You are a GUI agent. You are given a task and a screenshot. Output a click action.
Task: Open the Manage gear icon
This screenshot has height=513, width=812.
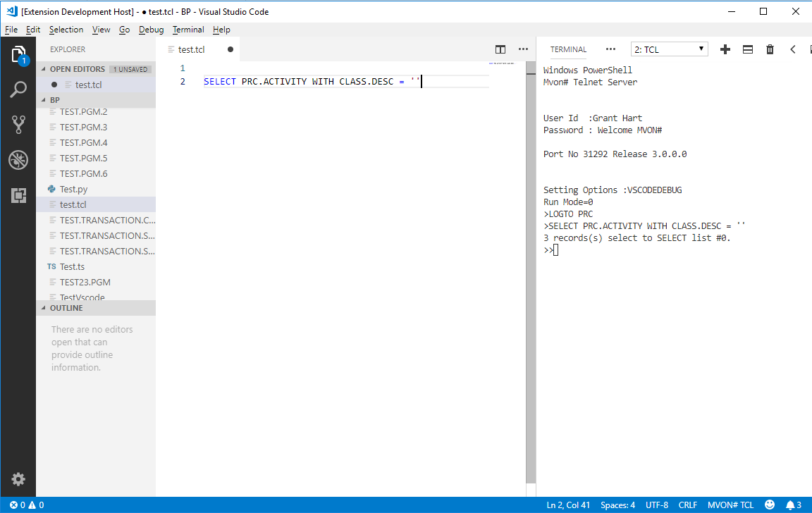click(18, 479)
